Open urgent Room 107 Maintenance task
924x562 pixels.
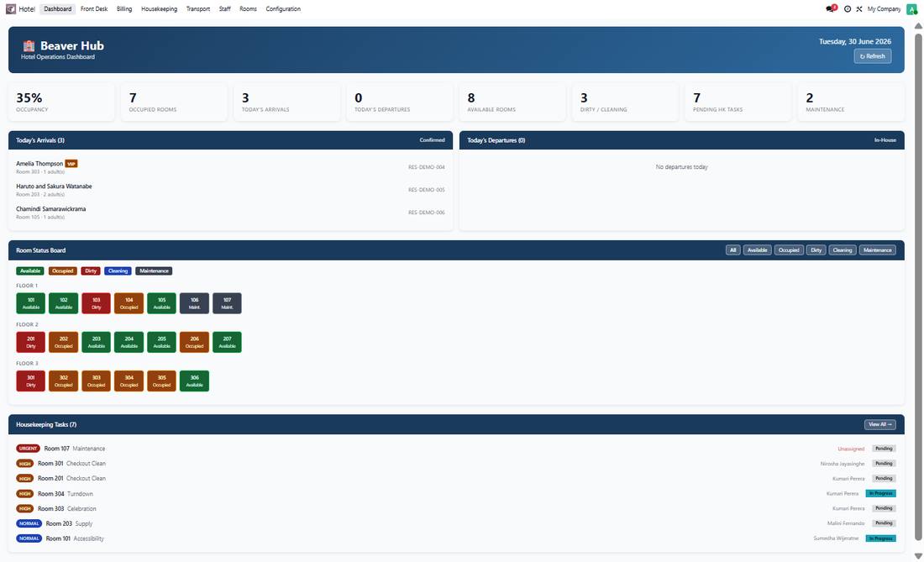(x=455, y=449)
